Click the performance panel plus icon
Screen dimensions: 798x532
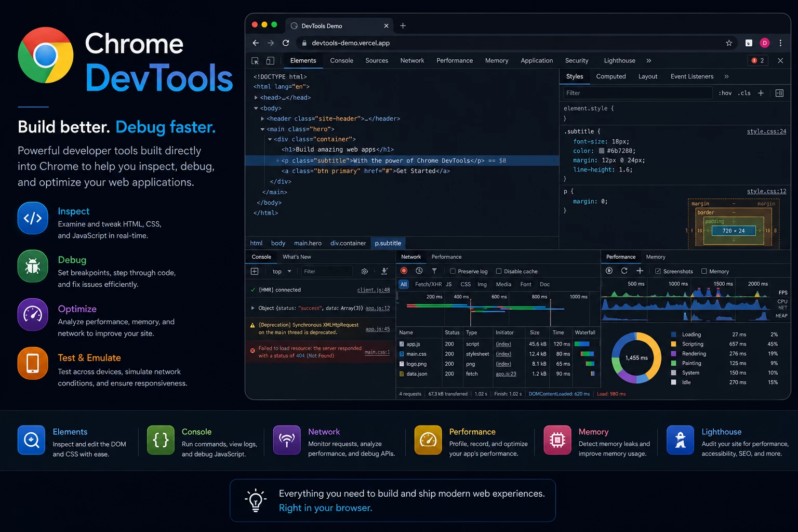640,271
